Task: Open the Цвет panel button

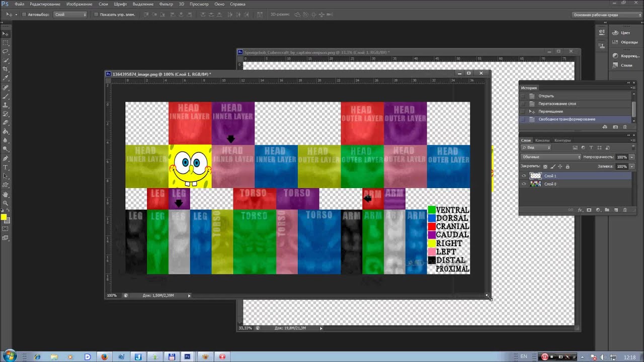Action: pos(621,33)
